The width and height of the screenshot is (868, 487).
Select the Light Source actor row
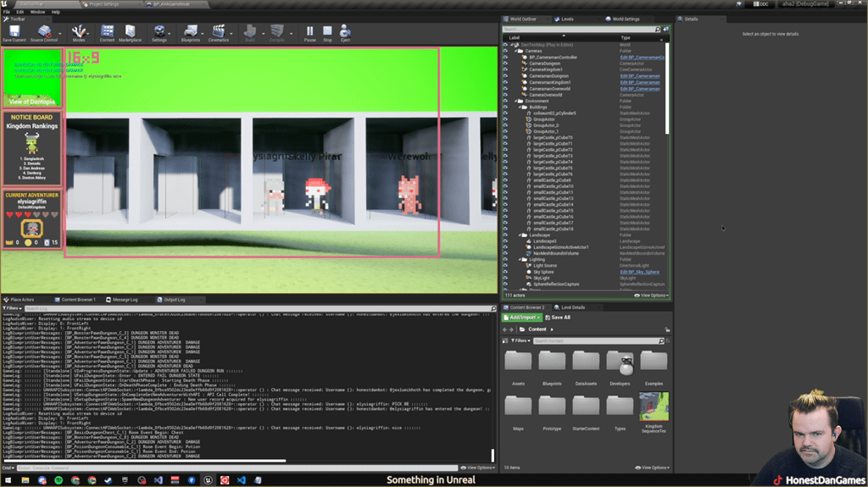585,266
